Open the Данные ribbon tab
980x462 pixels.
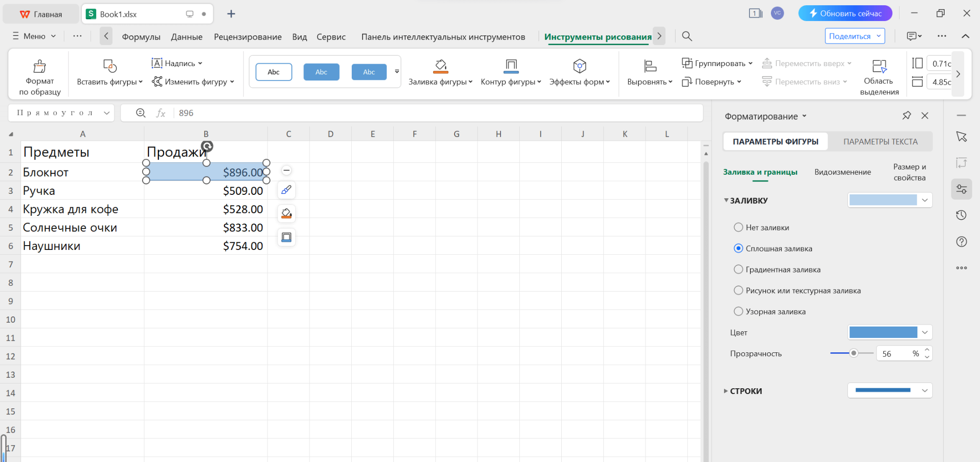click(187, 37)
